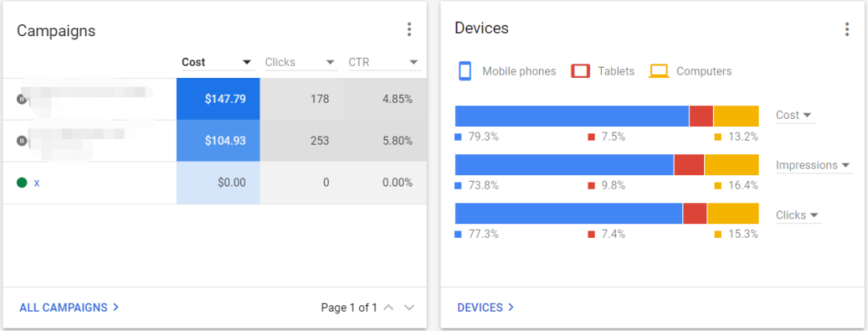Go to the previous page of campaigns

coord(389,308)
